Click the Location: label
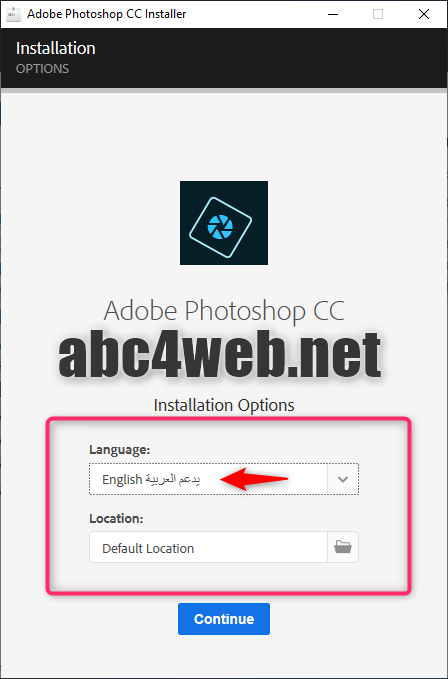This screenshot has height=679, width=448. [116, 518]
